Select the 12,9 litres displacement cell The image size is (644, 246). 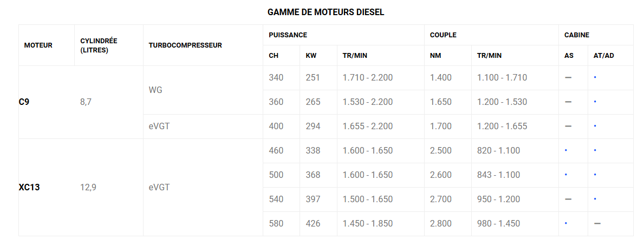pos(88,188)
